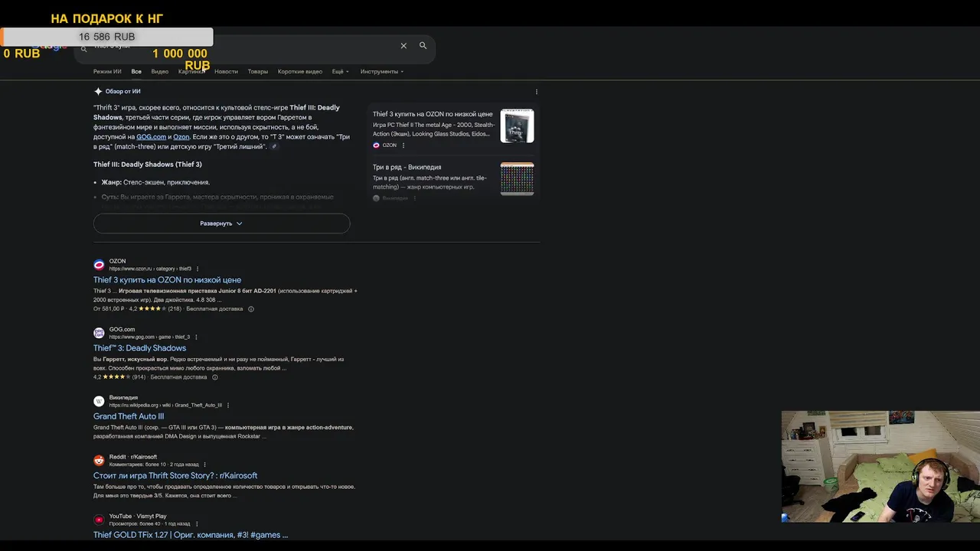Click the OZON favicon in search results
Image resolution: width=980 pixels, height=551 pixels.
coord(99,265)
